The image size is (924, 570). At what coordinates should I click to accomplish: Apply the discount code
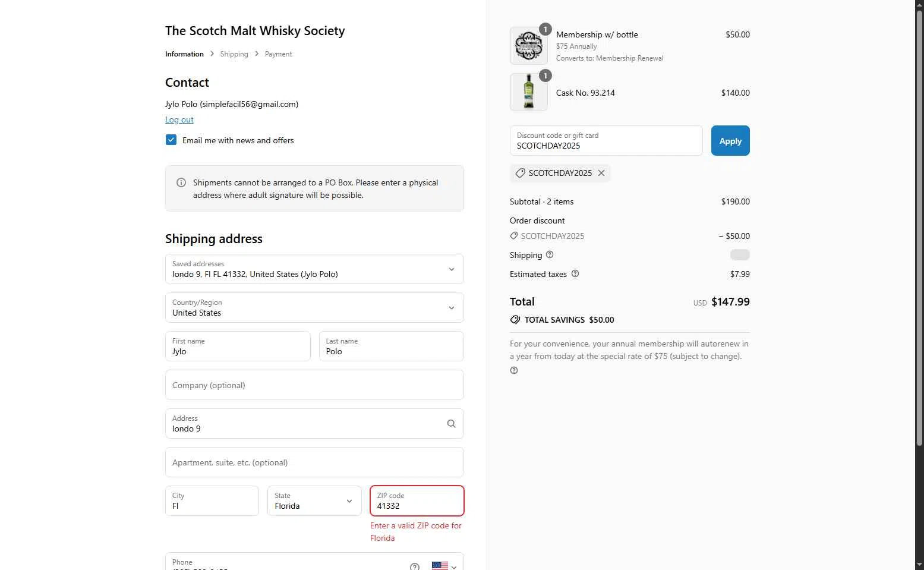(730, 141)
